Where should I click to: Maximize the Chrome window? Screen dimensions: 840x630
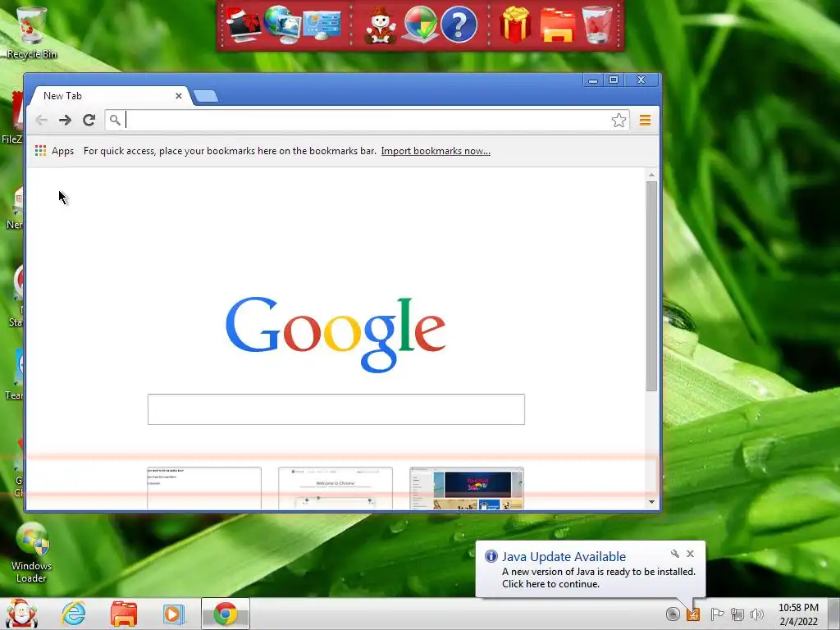click(614, 80)
